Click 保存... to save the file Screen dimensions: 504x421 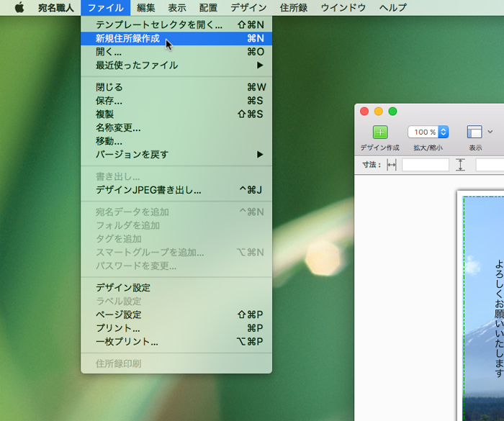[x=109, y=101]
